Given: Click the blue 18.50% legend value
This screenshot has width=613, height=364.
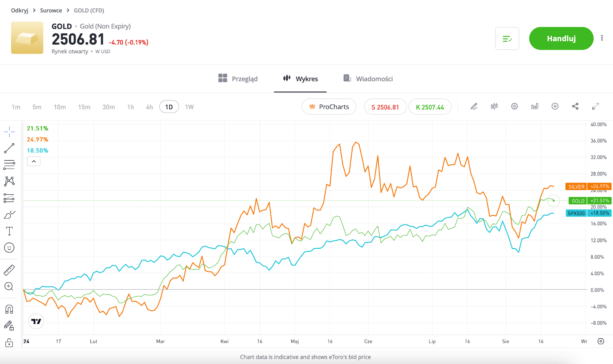Looking at the screenshot, I should point(38,151).
